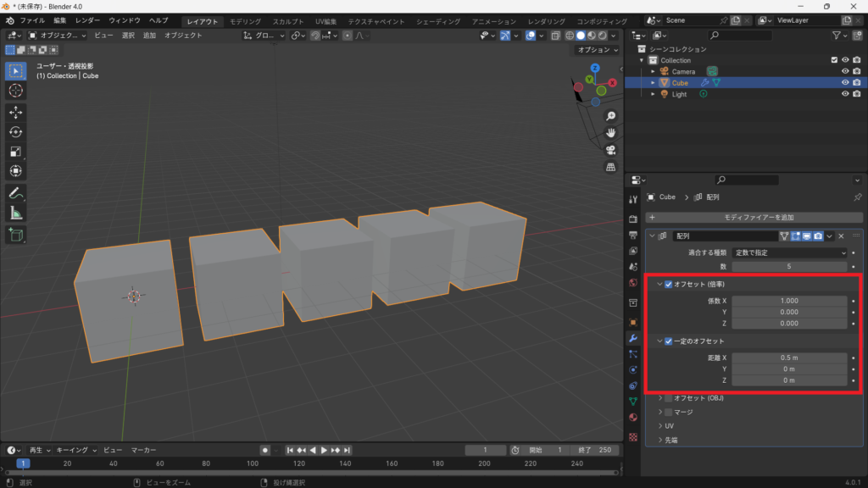
Task: Select the Annotate tool
Action: pyautogui.click(x=15, y=193)
